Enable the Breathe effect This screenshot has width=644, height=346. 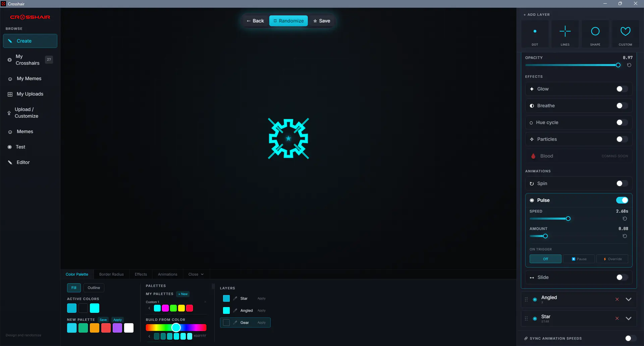[x=622, y=106]
